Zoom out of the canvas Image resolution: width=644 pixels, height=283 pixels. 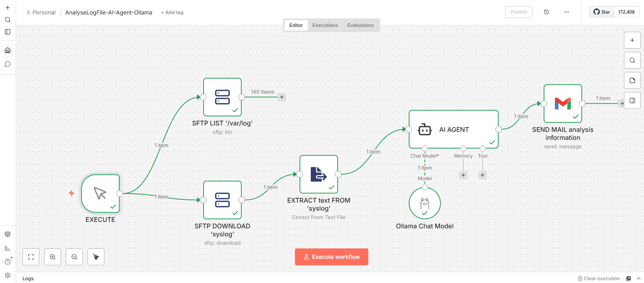74,257
